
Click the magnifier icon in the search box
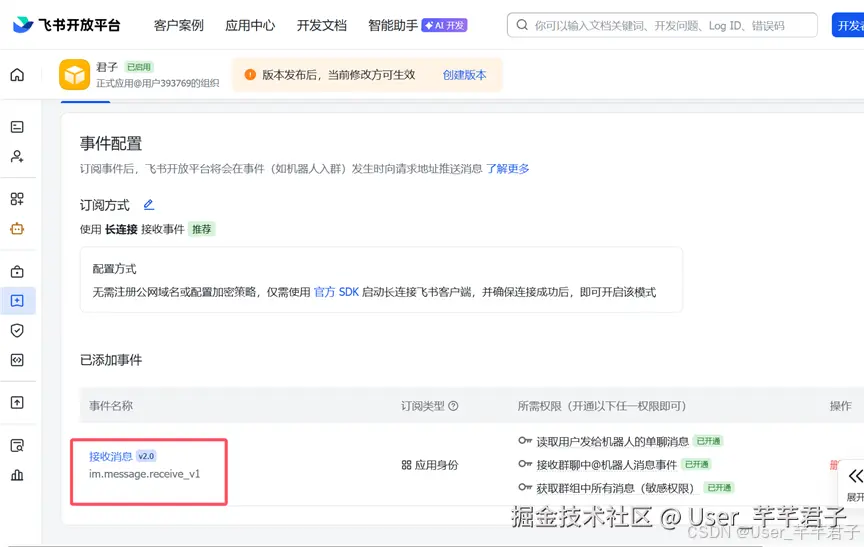coord(522,25)
